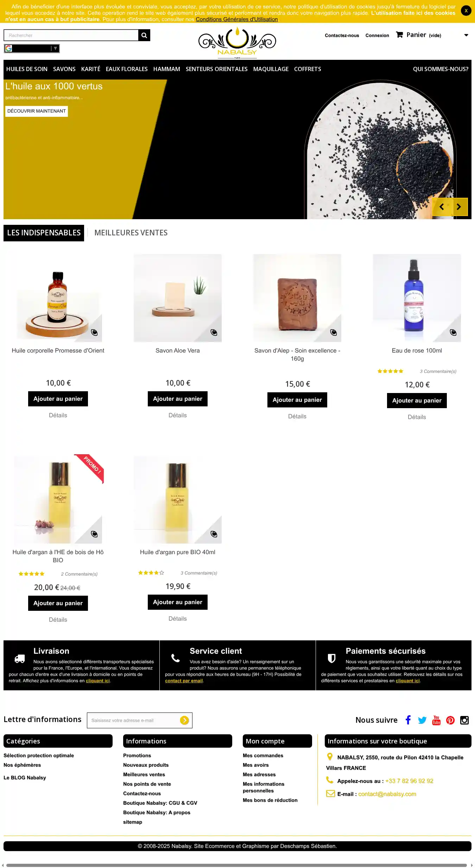Close the cookie notice banner

pos(466,11)
